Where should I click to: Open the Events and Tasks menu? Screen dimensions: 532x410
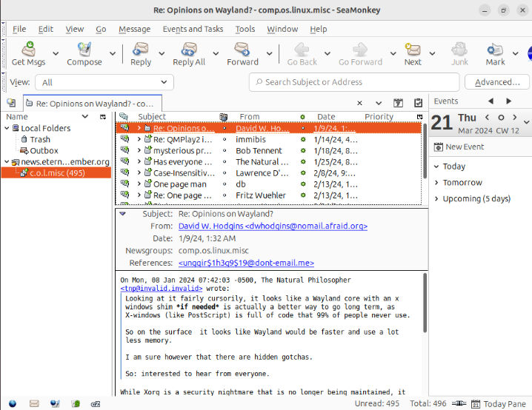point(193,29)
